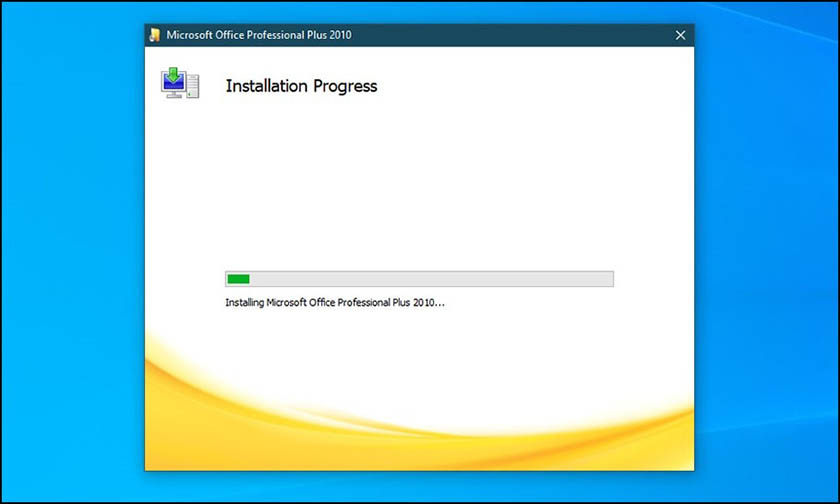Click the green filled portion of progress bar
The image size is (840, 504).
point(238,279)
